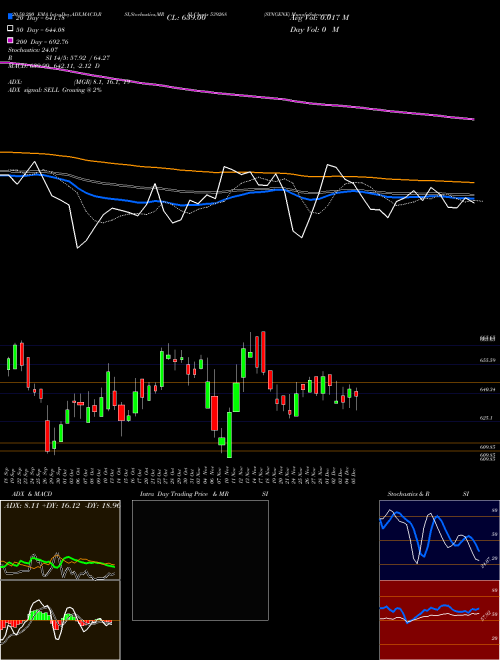This screenshot has width=500, height=660.
Task: Click the 655.59 price level label
Action: pos(488,360)
